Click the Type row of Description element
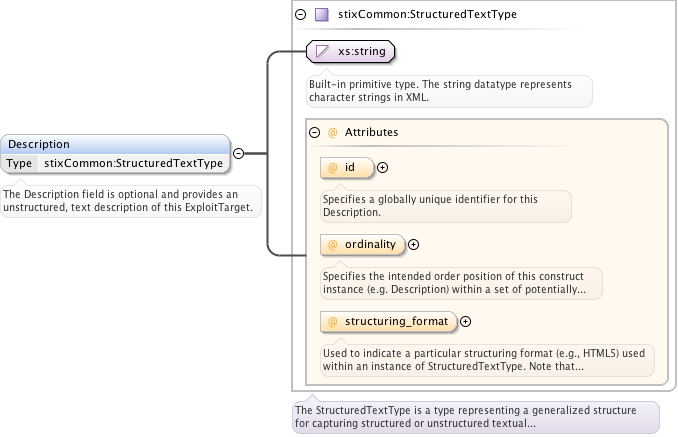678x437 pixels. [x=115, y=163]
